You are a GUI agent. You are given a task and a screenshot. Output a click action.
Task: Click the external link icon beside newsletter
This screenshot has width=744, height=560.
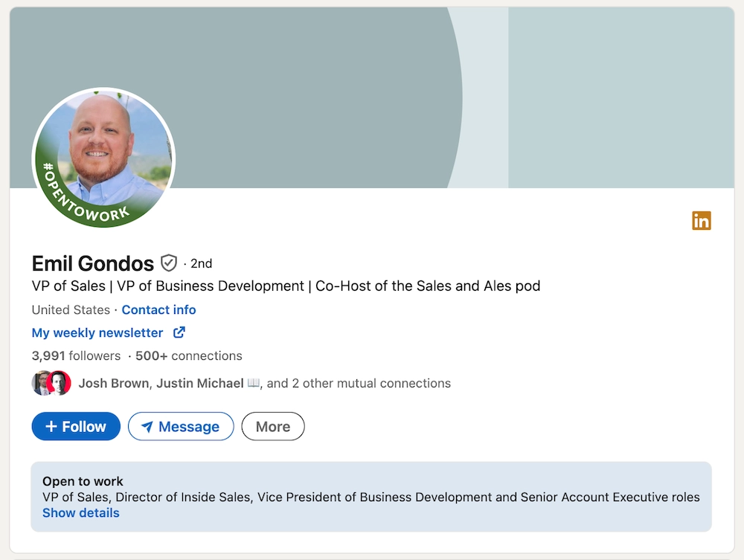tap(179, 333)
